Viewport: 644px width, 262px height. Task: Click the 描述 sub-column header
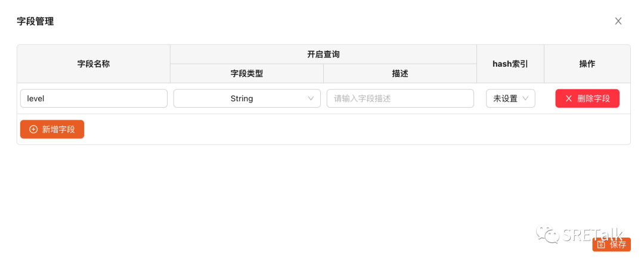click(x=400, y=73)
